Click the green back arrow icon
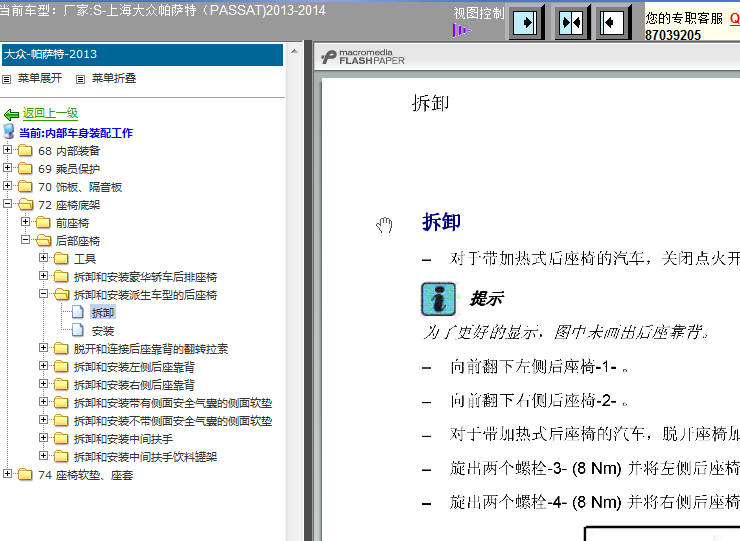740x541 pixels. tap(11, 114)
